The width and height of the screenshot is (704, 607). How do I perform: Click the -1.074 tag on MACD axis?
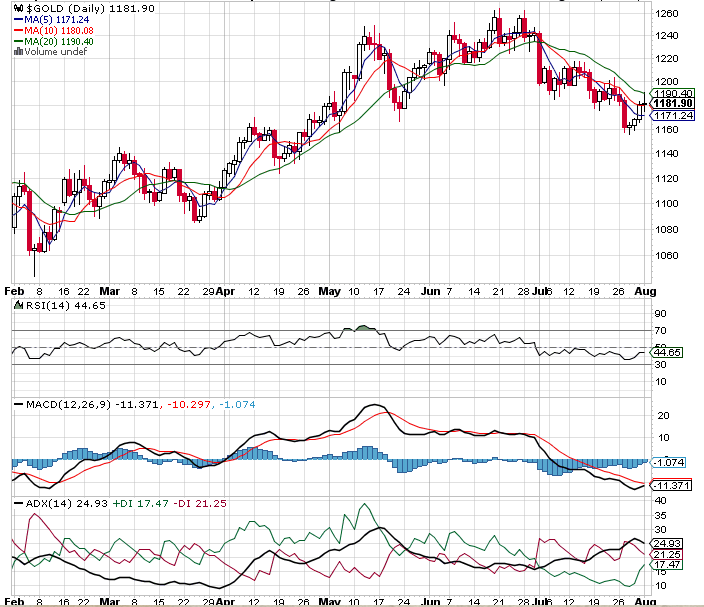click(x=669, y=462)
